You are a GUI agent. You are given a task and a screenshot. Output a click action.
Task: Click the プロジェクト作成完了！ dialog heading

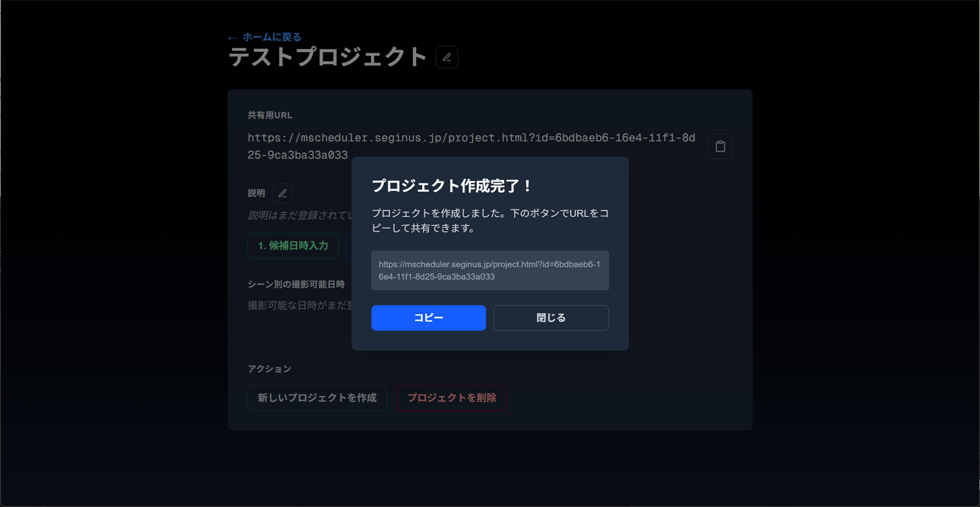point(451,186)
